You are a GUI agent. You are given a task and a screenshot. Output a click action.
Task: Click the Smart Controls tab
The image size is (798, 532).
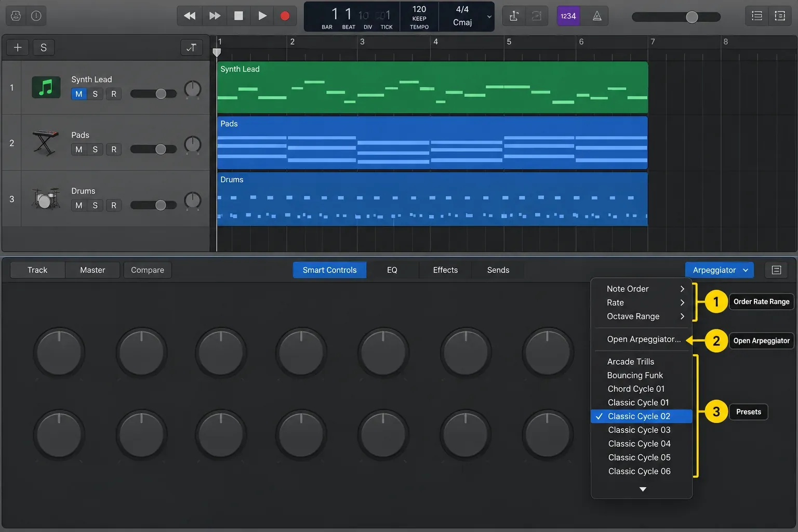(329, 270)
